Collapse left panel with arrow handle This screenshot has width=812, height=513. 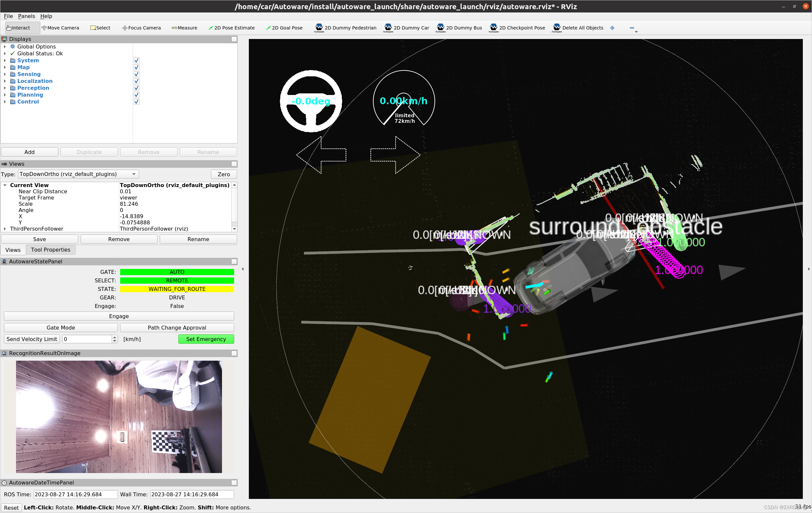coord(243,269)
